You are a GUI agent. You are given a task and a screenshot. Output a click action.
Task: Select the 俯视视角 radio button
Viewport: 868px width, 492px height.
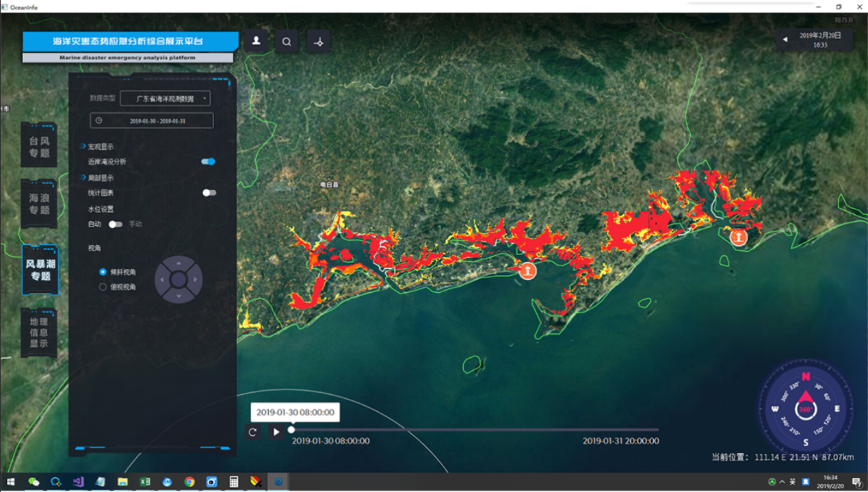(x=103, y=287)
